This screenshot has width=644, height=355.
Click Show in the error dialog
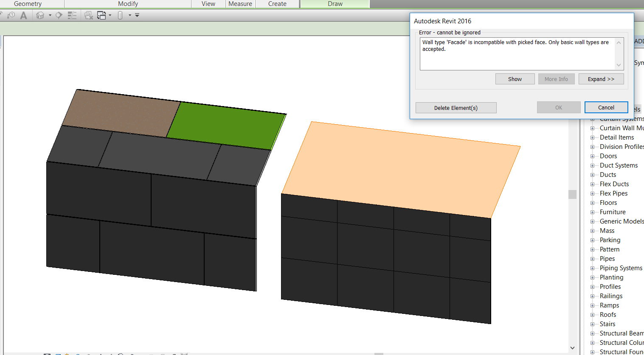[x=515, y=79]
